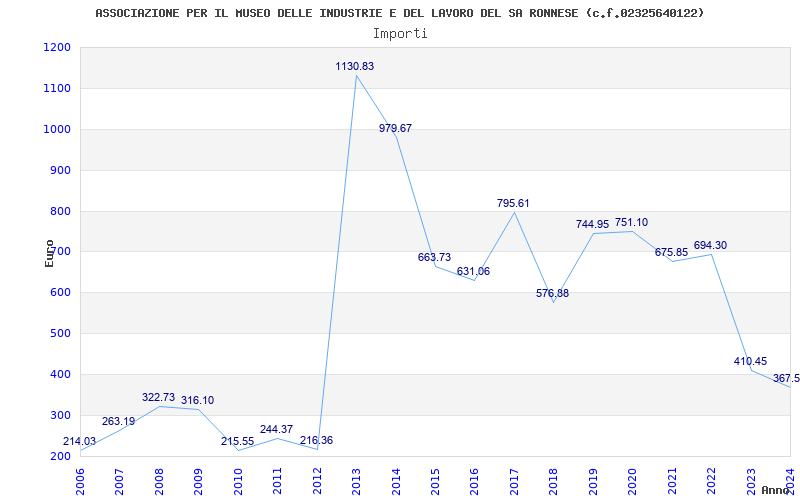Click data label 244.37
This screenshot has height=500, width=800.
[x=277, y=430]
